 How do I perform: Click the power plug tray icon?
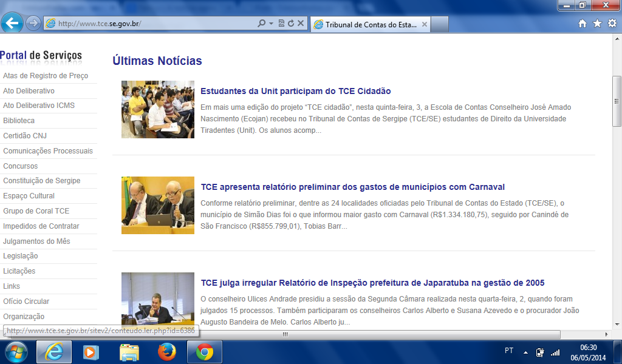(x=540, y=352)
